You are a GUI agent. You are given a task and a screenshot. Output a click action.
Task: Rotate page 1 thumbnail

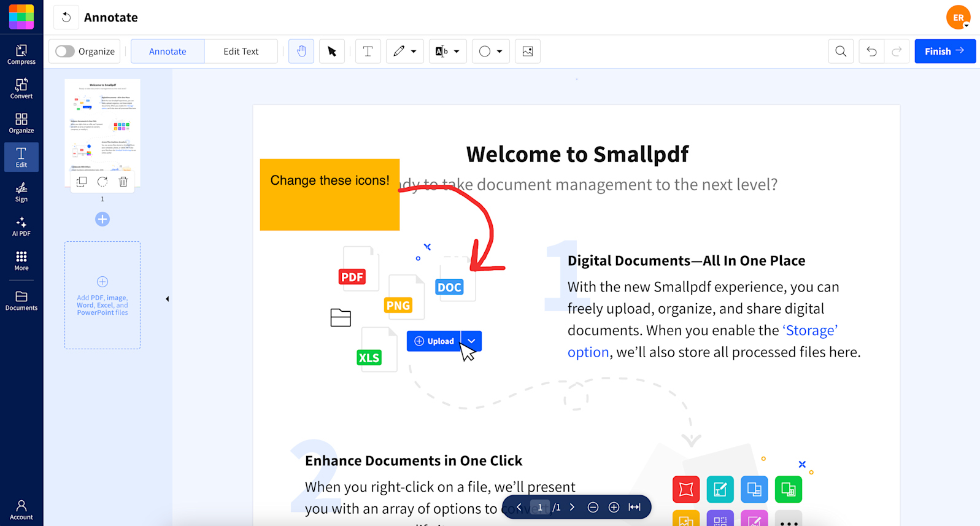[x=102, y=182]
